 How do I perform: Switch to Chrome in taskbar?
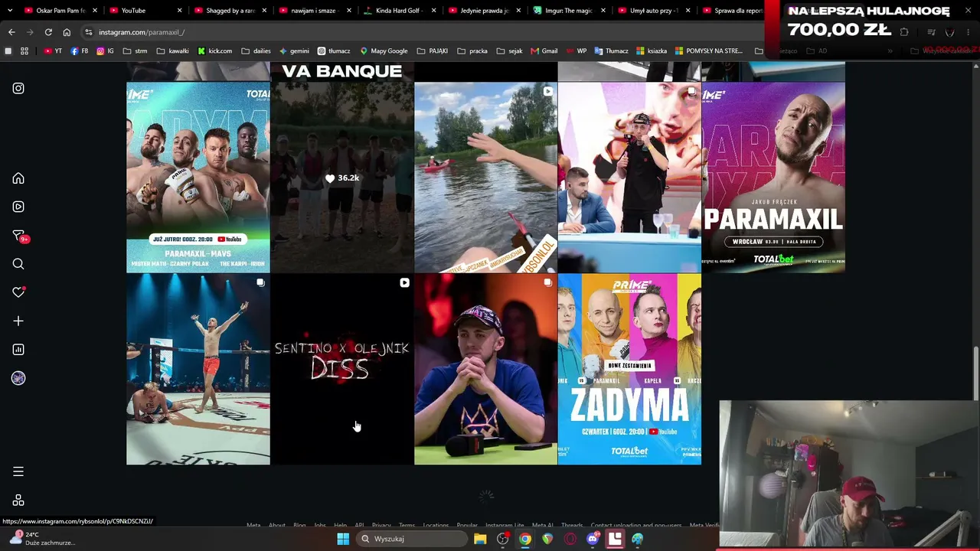[x=525, y=539]
